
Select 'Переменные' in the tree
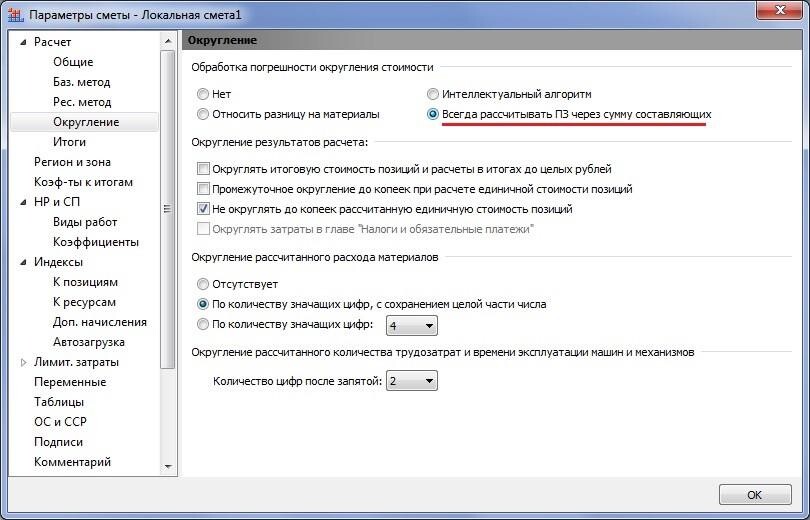tap(70, 382)
